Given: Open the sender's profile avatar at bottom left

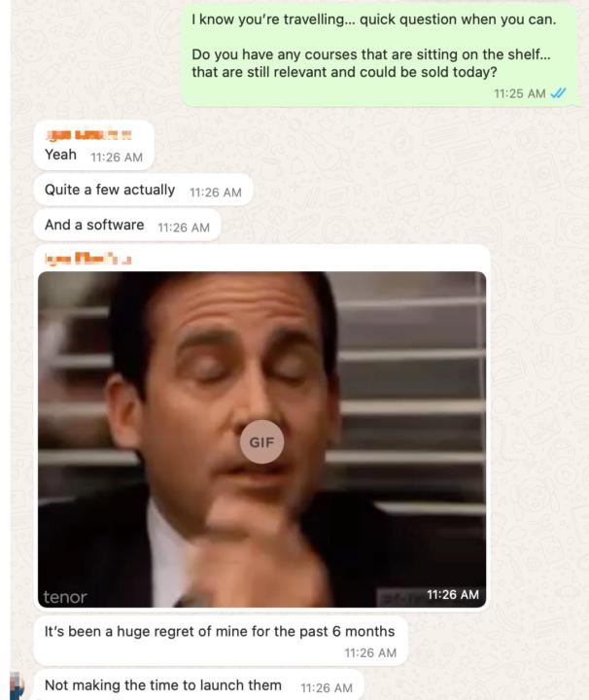Looking at the screenshot, I should coord(17,686).
